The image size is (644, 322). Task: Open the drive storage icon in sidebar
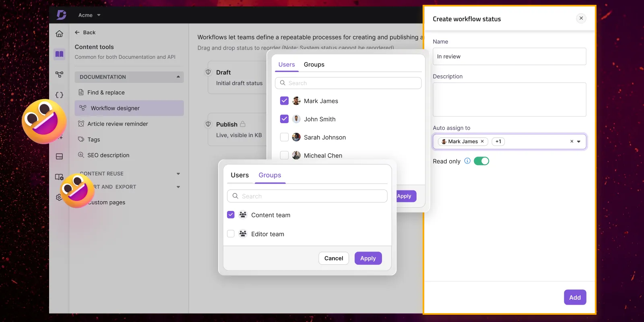coord(59,157)
